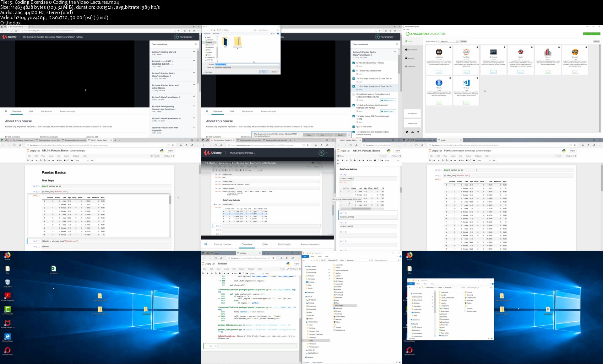Click restart kernel icon in the Untitled notebook
This screenshot has width=603, height=364.
coord(243,273)
